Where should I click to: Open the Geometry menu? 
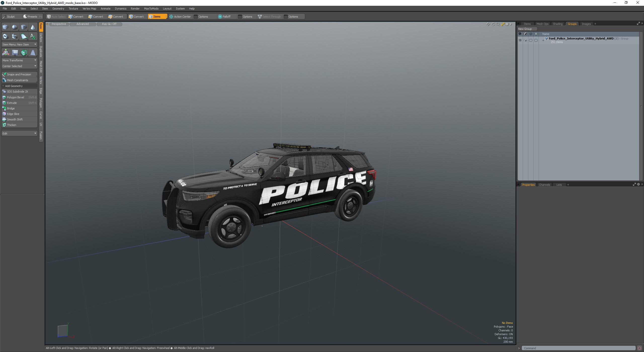pyautogui.click(x=58, y=9)
